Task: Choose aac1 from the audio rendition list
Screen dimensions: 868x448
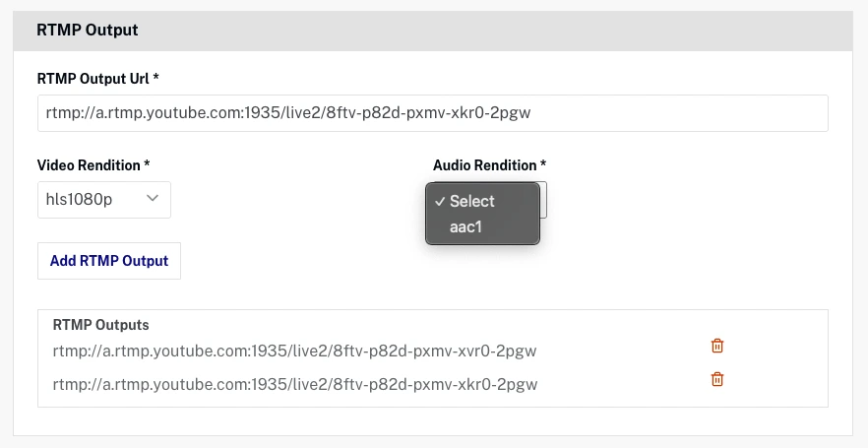Action: (x=467, y=227)
